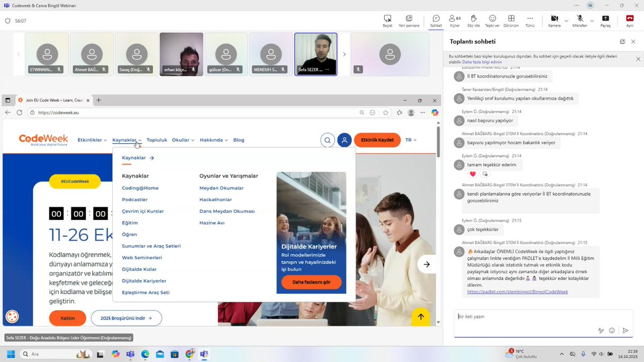The height and width of the screenshot is (362, 644).
Task: Expand the Etkinlikler menu
Action: pyautogui.click(x=92, y=140)
